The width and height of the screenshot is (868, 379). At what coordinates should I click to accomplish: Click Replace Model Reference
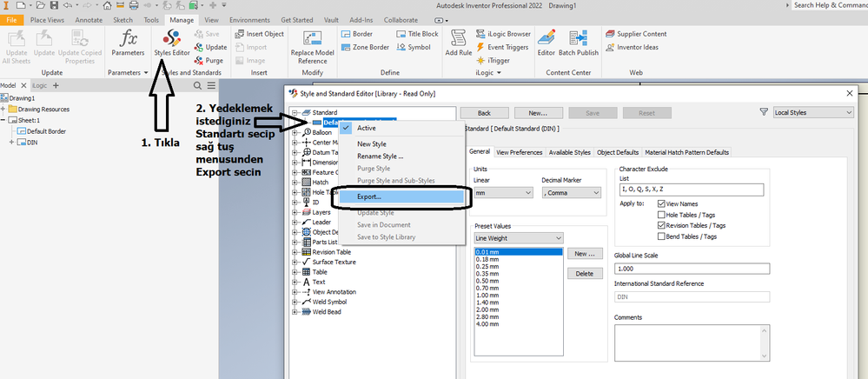(312, 47)
